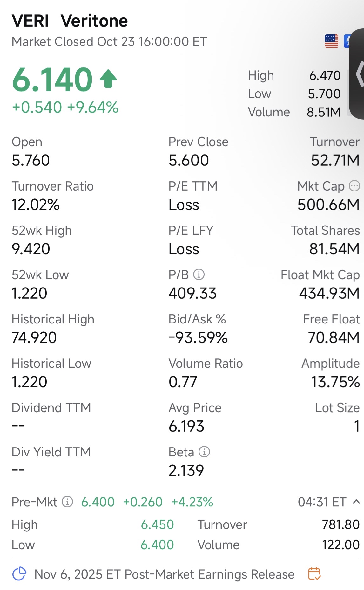Tap the US flag market icon
Image resolution: width=364 pixels, height=590 pixels.
(x=332, y=41)
